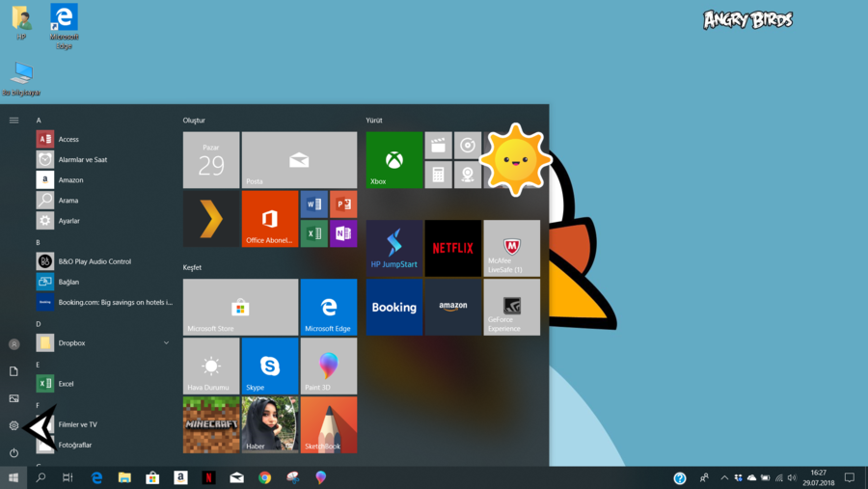Open the Action Center notifications icon
Viewport: 868px width, 489px height.
click(x=850, y=477)
